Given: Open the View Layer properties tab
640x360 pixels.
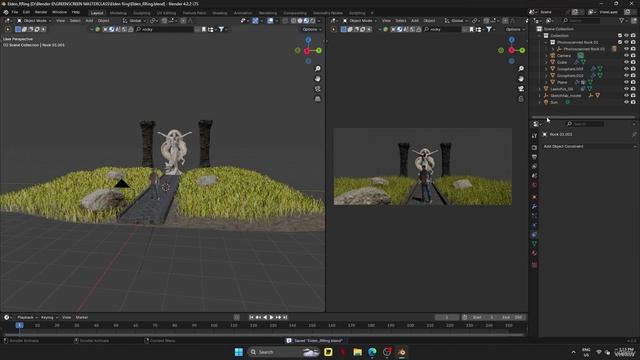Looking at the screenshot, I should click(534, 167).
